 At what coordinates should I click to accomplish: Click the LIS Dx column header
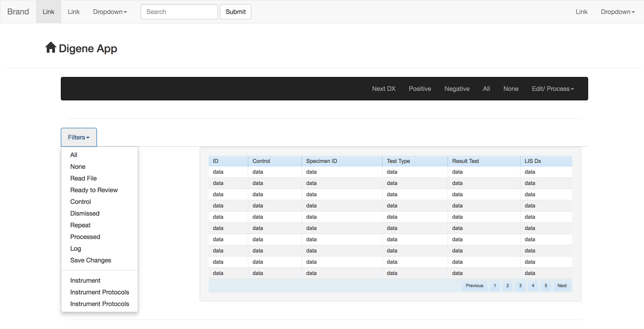click(546, 161)
